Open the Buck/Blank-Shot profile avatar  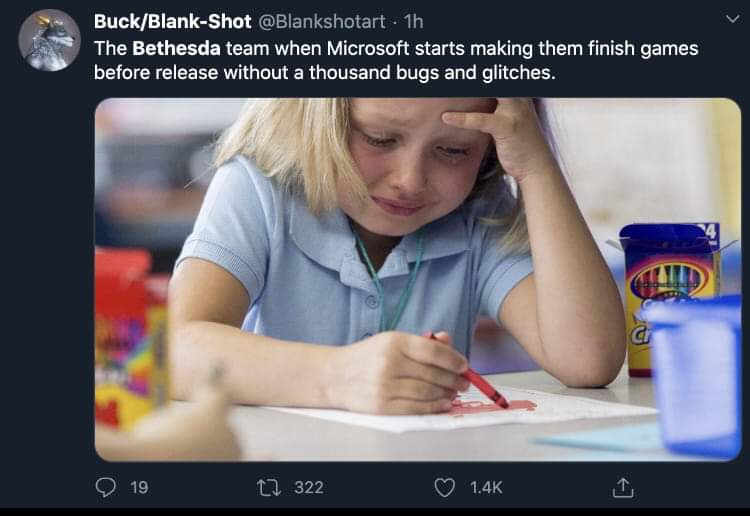49,40
